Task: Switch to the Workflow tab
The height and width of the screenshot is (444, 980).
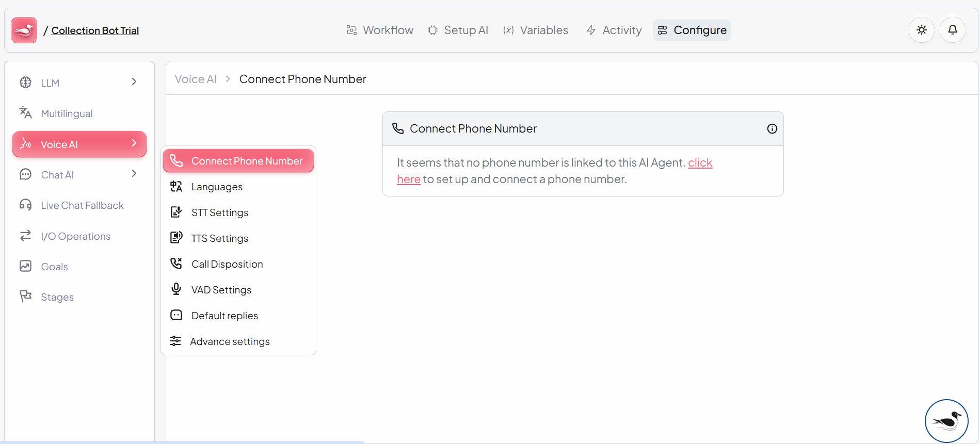Action: pos(380,30)
